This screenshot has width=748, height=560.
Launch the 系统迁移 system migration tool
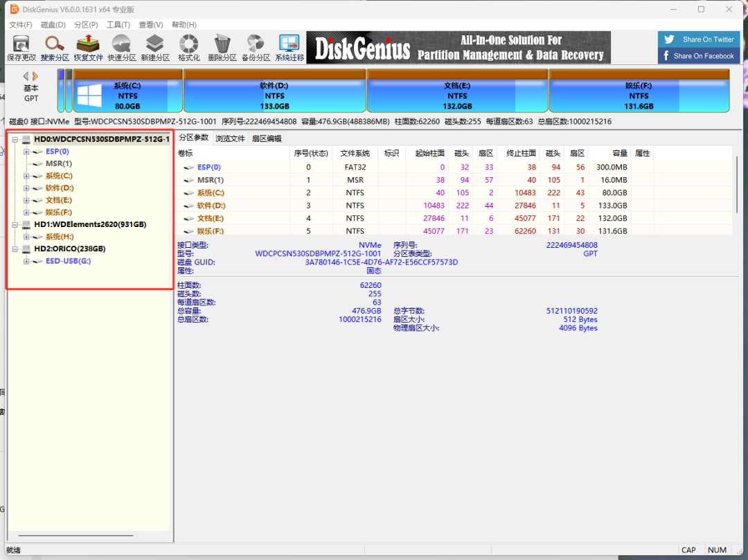(x=290, y=48)
